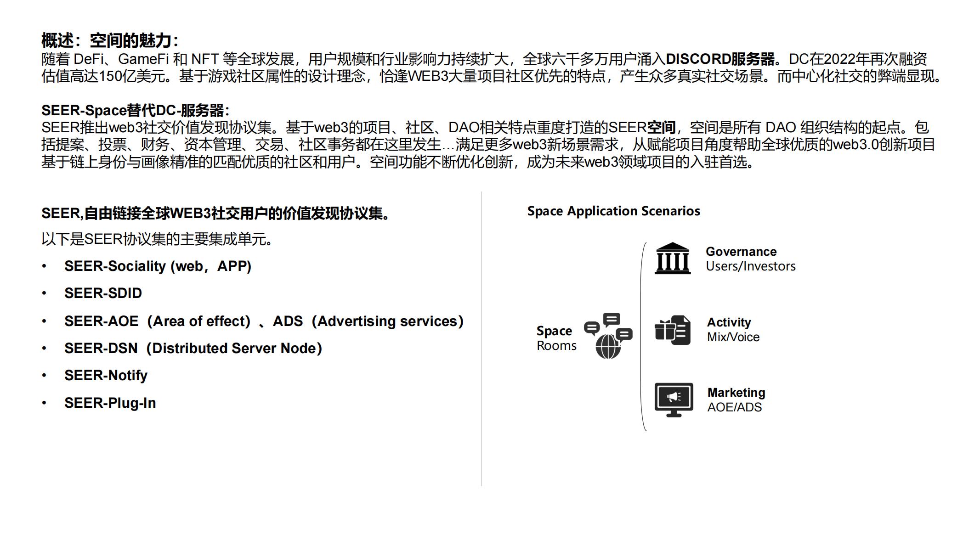The width and height of the screenshot is (980, 551).
Task: Select the 'SEER-Notify' bullet
Action: (x=106, y=376)
